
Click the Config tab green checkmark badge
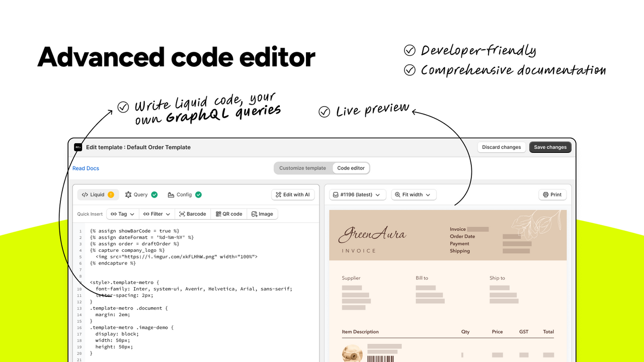tap(198, 195)
